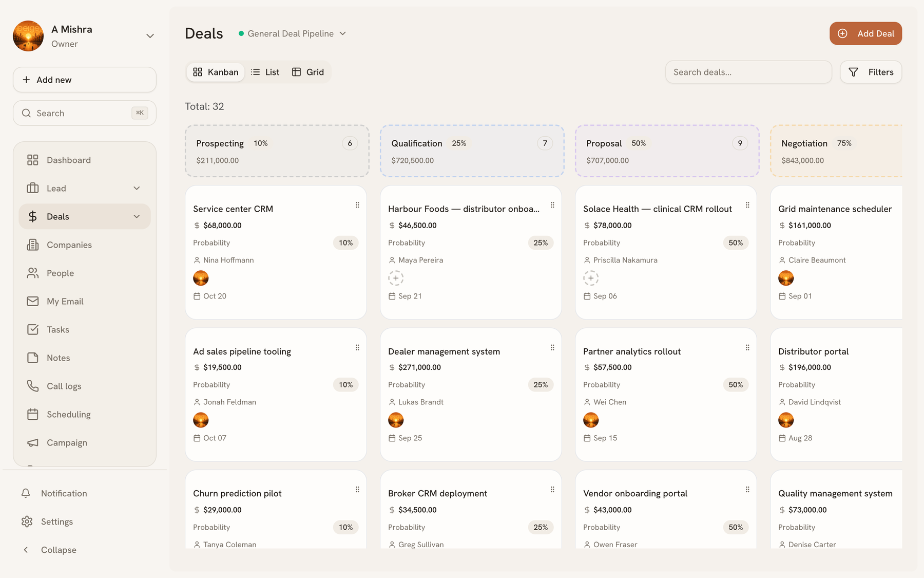Switch to Kanban view
This screenshot has width=924, height=578.
click(216, 72)
